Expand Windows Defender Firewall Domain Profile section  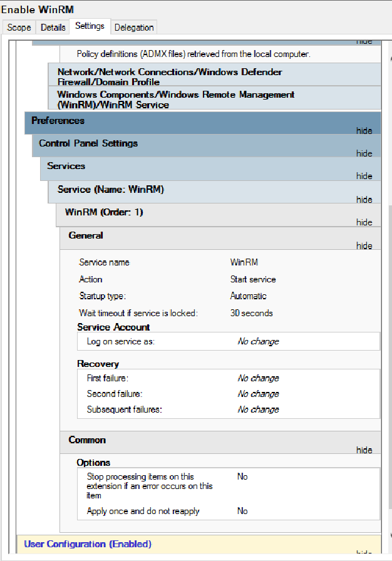(215, 75)
